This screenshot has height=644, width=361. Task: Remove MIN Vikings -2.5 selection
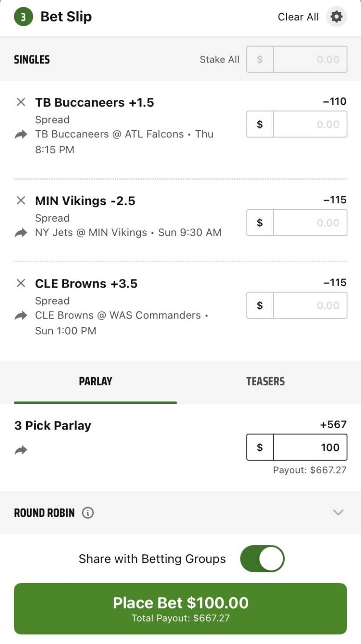(21, 201)
